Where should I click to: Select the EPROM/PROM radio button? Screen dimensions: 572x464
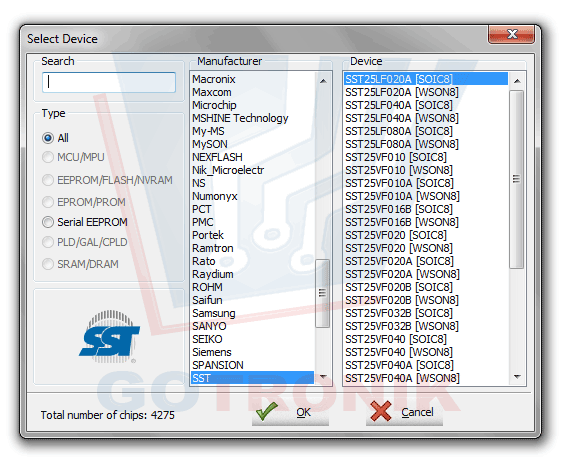point(48,202)
